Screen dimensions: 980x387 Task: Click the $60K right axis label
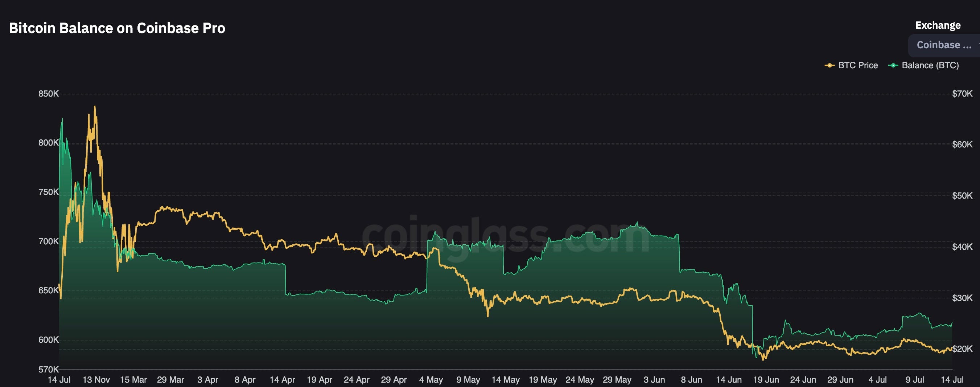(962, 144)
